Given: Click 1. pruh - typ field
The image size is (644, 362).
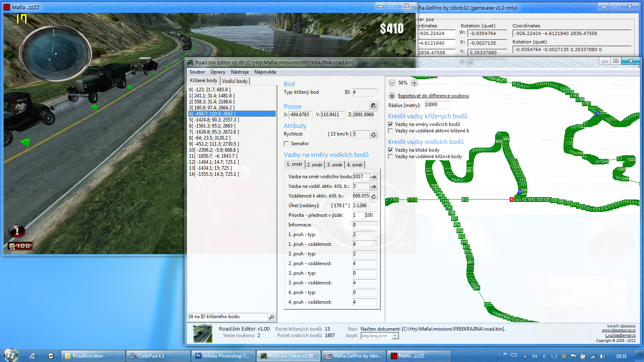Looking at the screenshot, I should pyautogui.click(x=365, y=234).
